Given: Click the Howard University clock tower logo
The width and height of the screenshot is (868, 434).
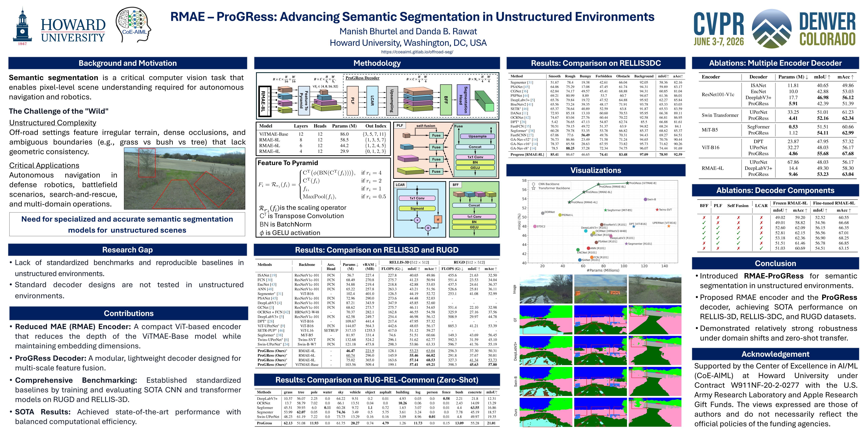Looking at the screenshot, I should point(22,26).
